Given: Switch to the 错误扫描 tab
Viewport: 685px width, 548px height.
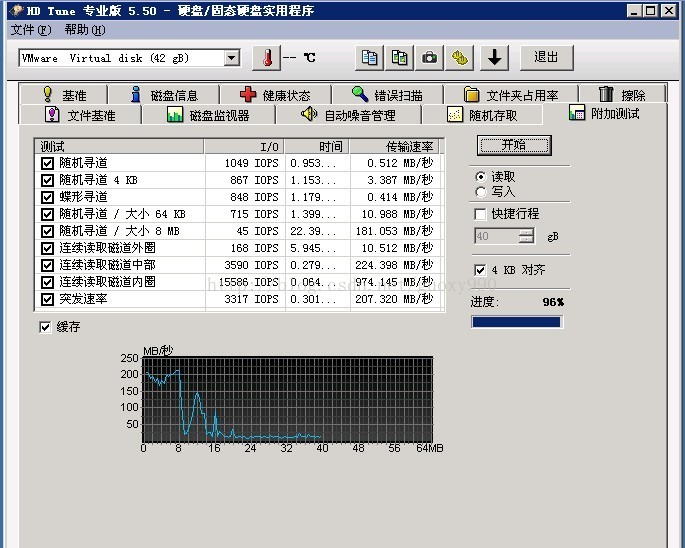Looking at the screenshot, I should (387, 94).
